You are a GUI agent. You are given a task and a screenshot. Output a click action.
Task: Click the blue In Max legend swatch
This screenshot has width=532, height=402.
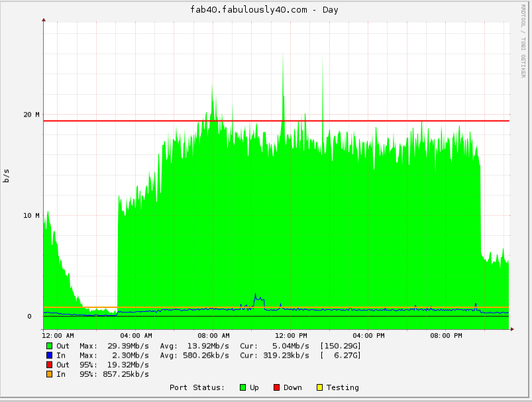(x=50, y=356)
